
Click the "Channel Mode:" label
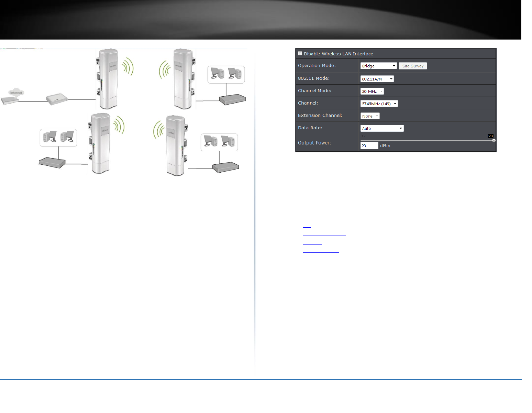[x=314, y=90]
